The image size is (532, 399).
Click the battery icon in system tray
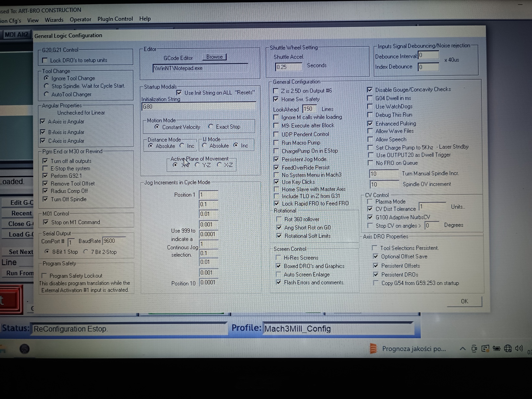[496, 349]
